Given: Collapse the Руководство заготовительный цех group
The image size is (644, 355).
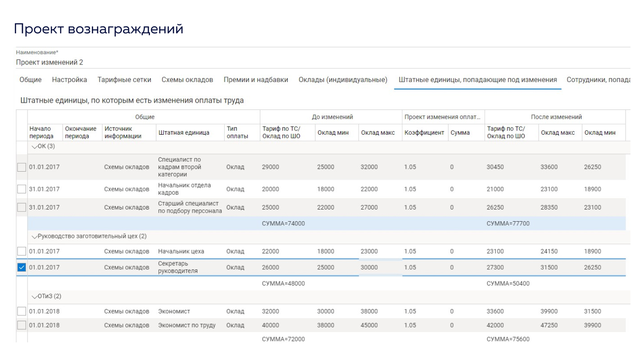Looking at the screenshot, I should 35,236.
